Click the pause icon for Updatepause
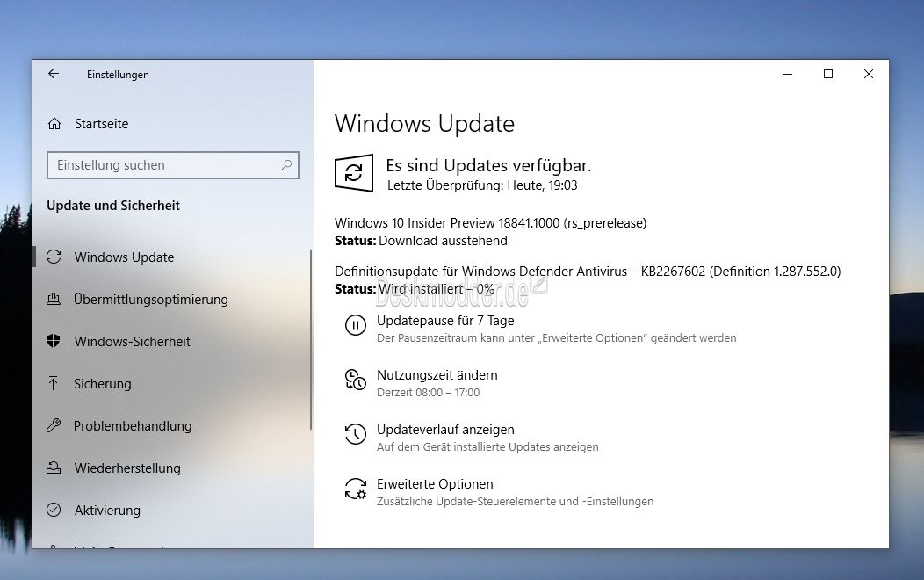 (x=356, y=325)
